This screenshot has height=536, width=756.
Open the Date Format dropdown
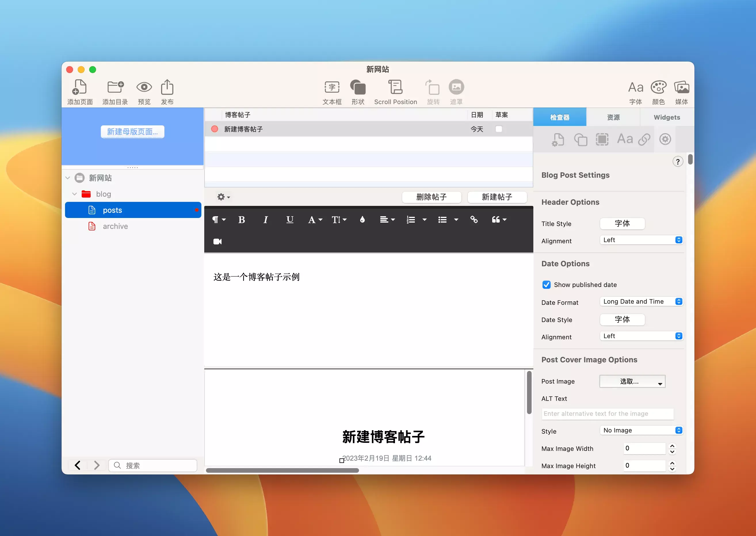641,301
